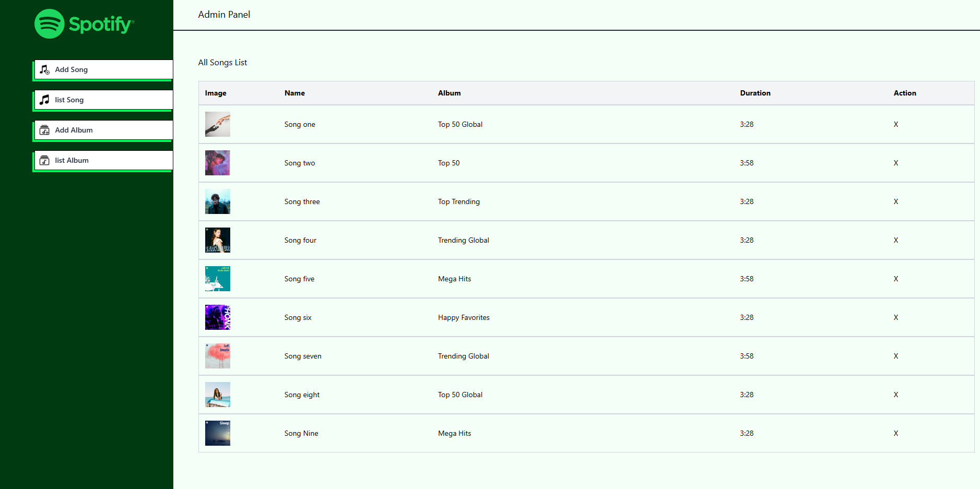Viewport: 980px width, 489px height.
Task: Click the music note icon beside Add Song
Action: [x=45, y=69]
